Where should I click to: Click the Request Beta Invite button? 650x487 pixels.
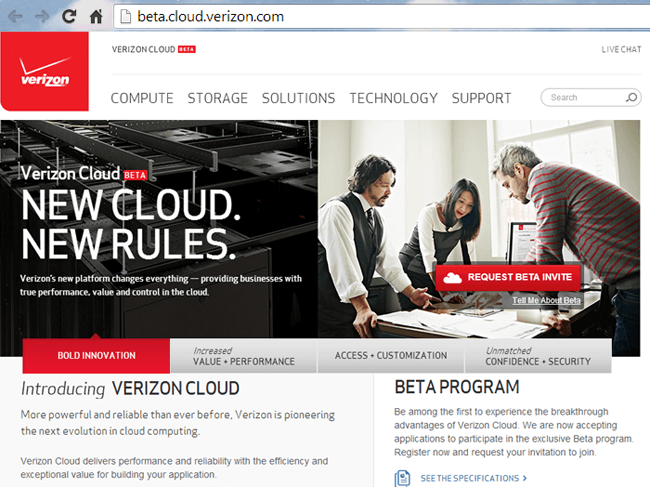[508, 277]
